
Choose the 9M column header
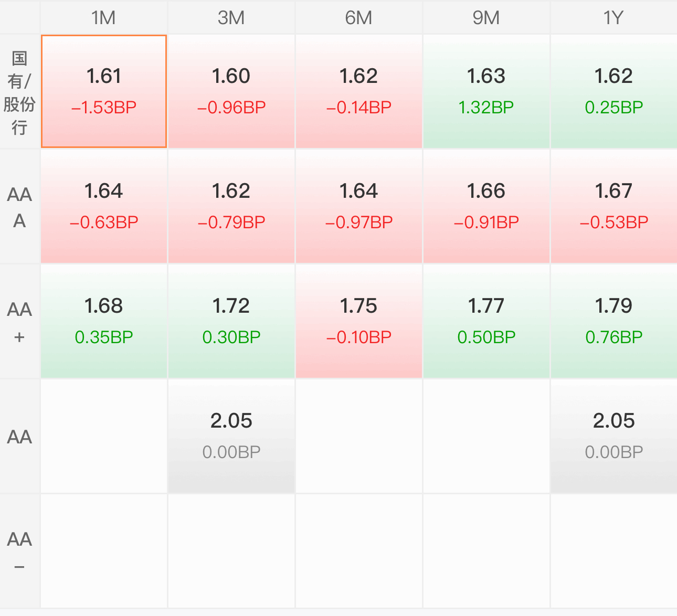(x=486, y=17)
